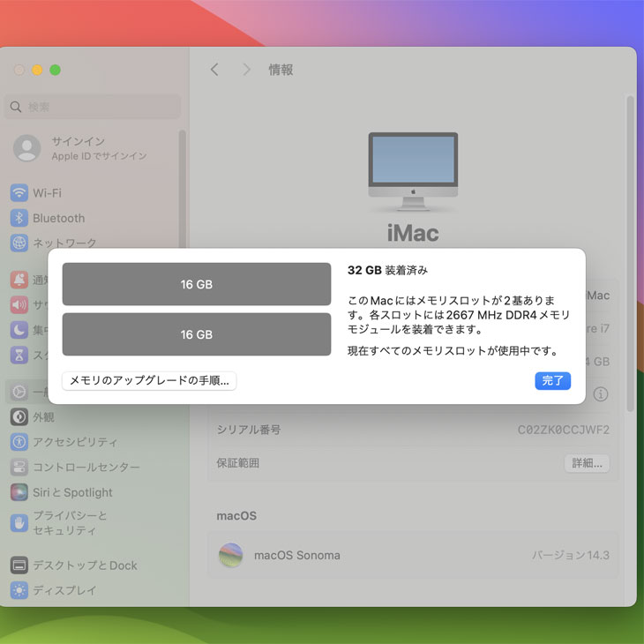Open ネットワーク settings
This screenshot has width=644, height=644.
pyautogui.click(x=64, y=243)
